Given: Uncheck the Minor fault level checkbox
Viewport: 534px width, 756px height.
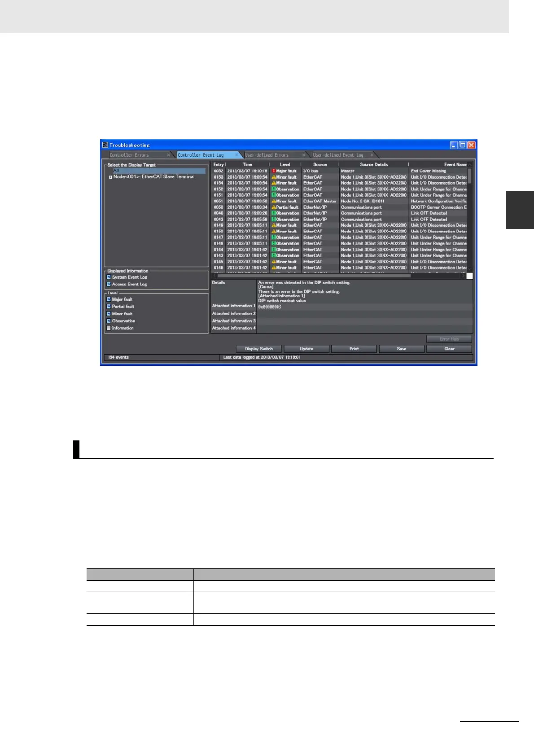Looking at the screenshot, I should [109, 314].
